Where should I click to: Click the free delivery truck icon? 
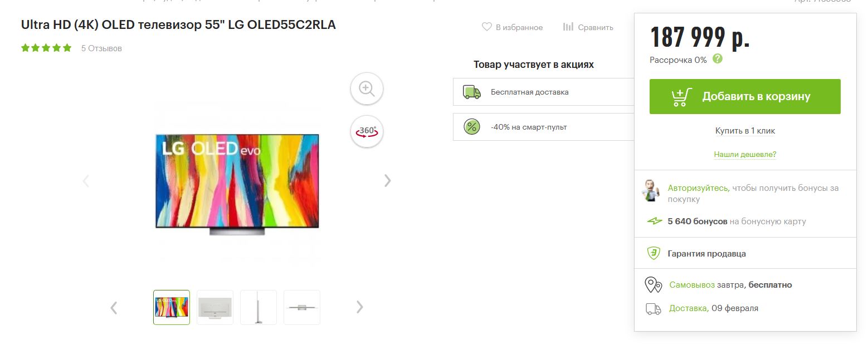[x=472, y=92]
